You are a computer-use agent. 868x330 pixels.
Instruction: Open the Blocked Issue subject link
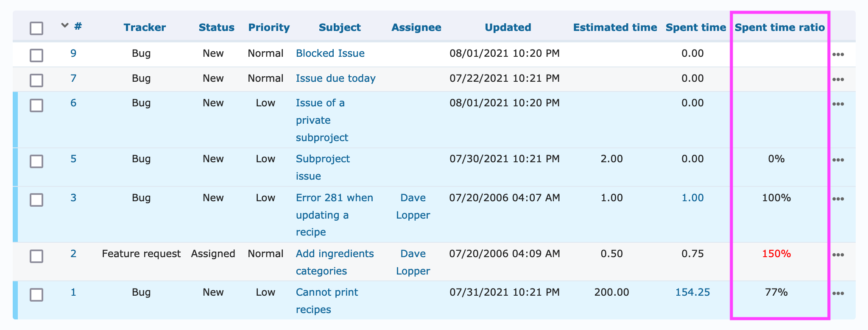330,53
